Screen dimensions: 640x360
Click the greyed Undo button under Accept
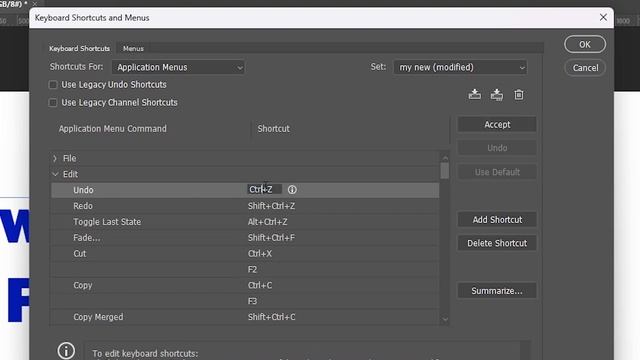pyautogui.click(x=497, y=148)
